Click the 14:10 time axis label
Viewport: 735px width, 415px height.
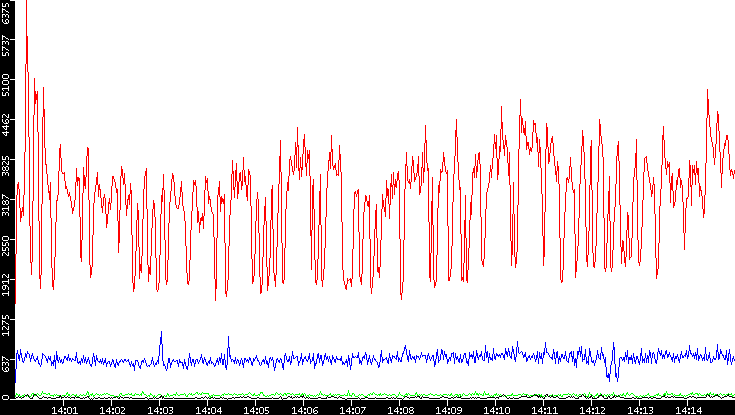(x=495, y=410)
